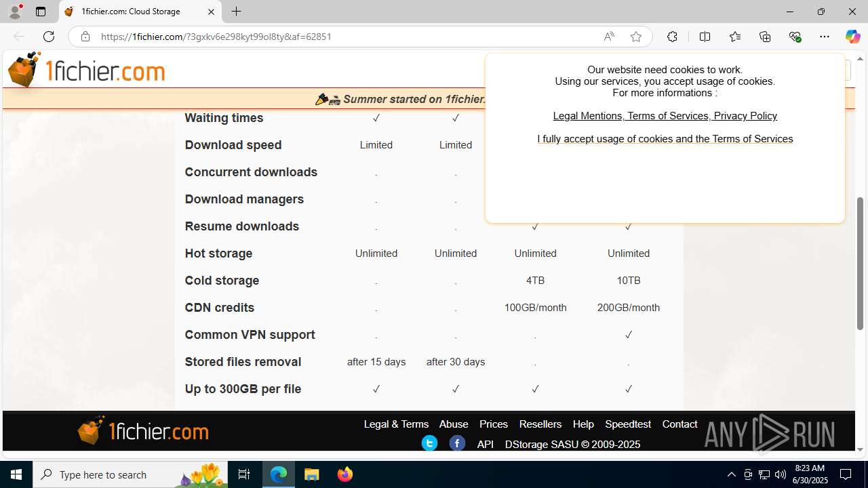Open the Prices footer link
This screenshot has width=868, height=488.
tap(494, 424)
